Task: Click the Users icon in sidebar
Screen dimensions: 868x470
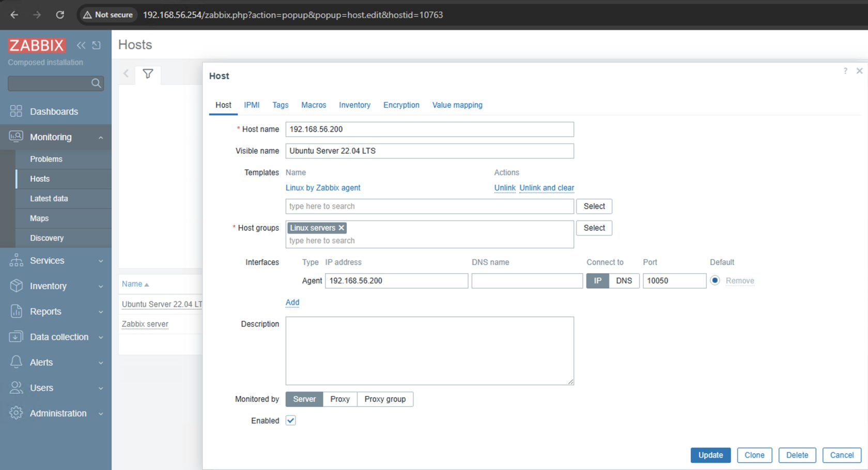Action: (16, 387)
